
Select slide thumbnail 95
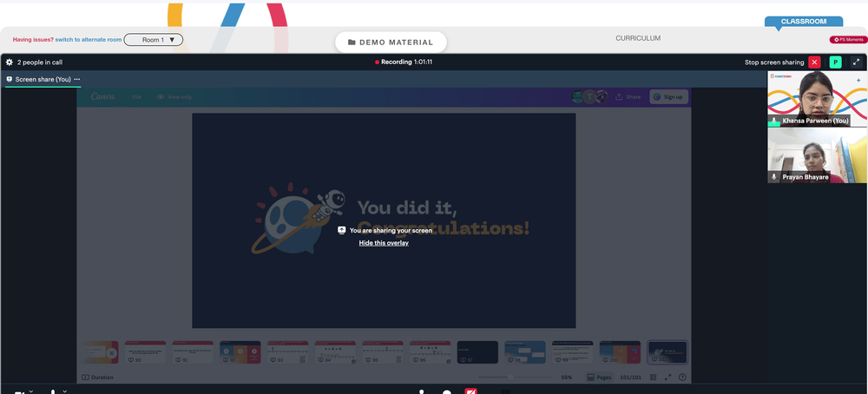coord(383,352)
